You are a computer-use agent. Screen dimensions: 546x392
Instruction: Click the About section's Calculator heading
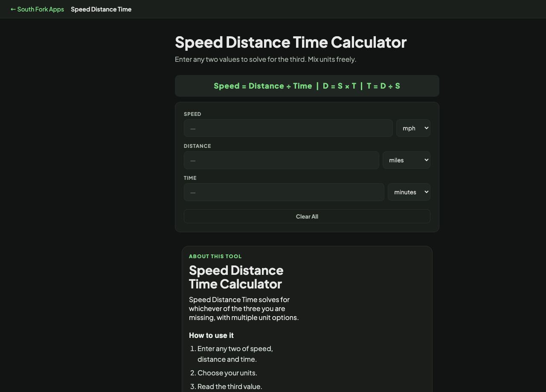pyautogui.click(x=236, y=277)
